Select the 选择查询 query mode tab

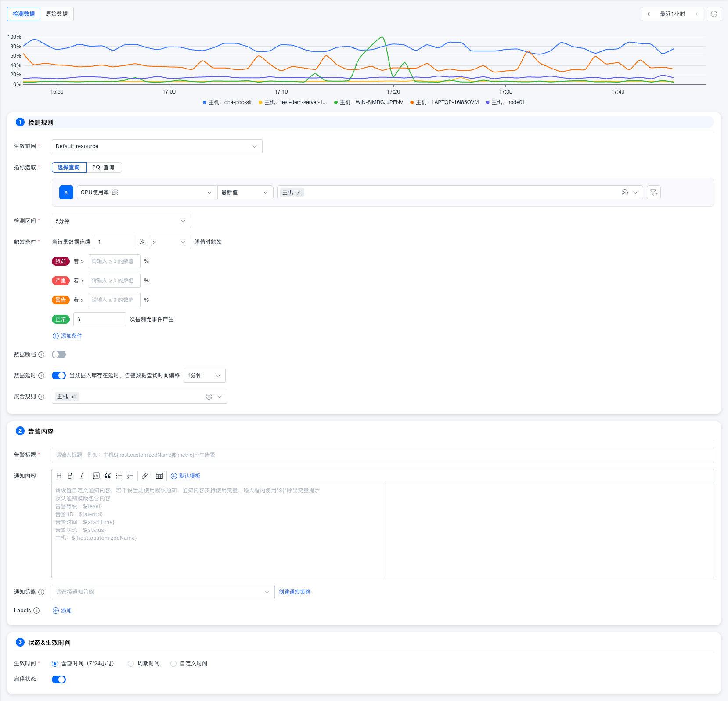[x=69, y=167]
